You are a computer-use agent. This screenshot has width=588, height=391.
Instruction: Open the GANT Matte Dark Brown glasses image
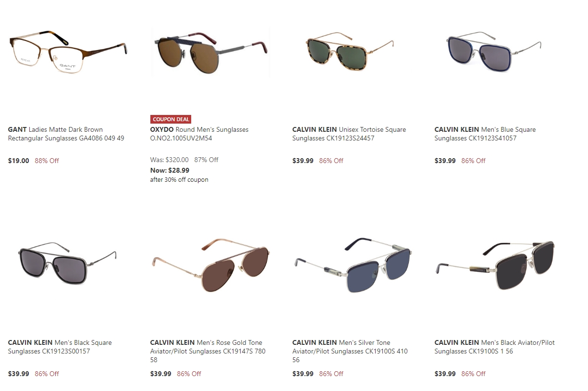click(x=68, y=52)
